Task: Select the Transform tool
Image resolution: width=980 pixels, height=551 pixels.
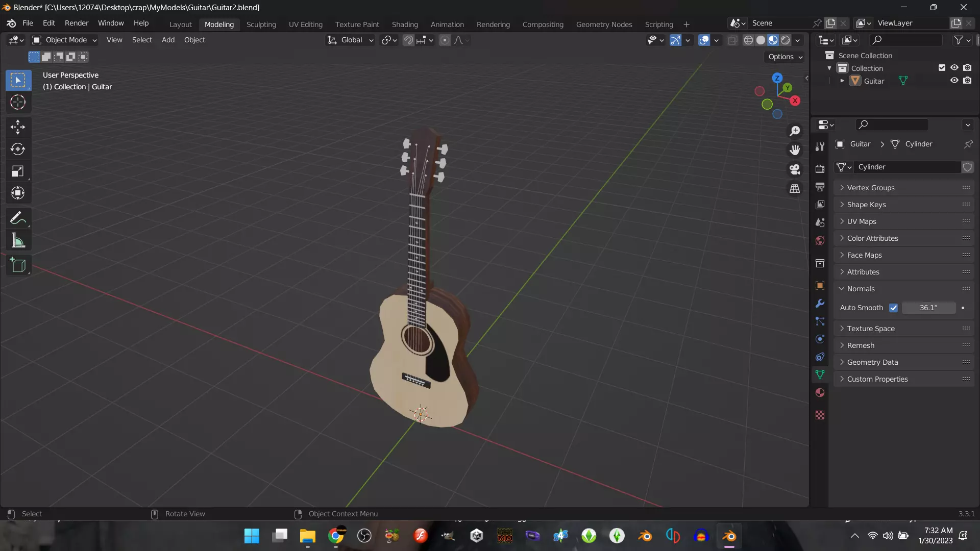Action: pyautogui.click(x=18, y=193)
